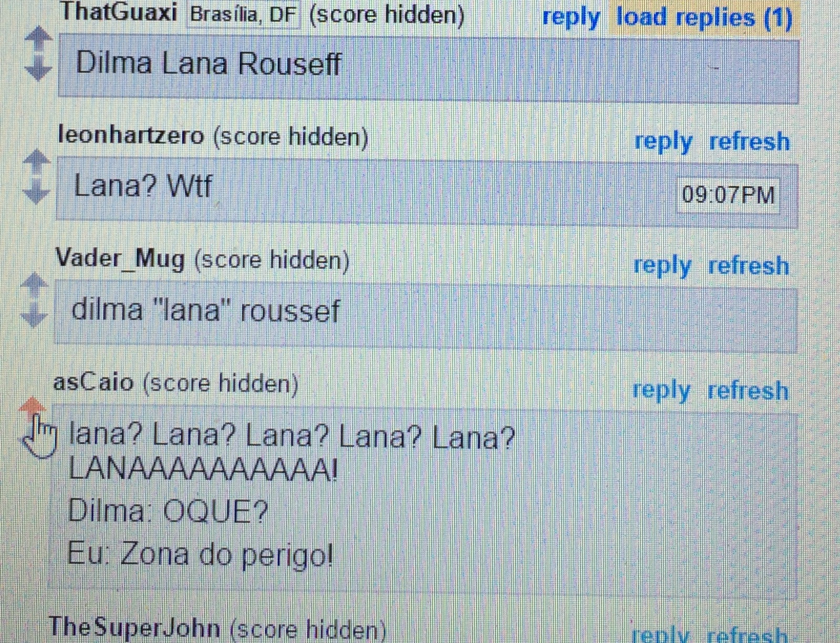Click the 09:07PM timestamp tooltip

coord(728,195)
